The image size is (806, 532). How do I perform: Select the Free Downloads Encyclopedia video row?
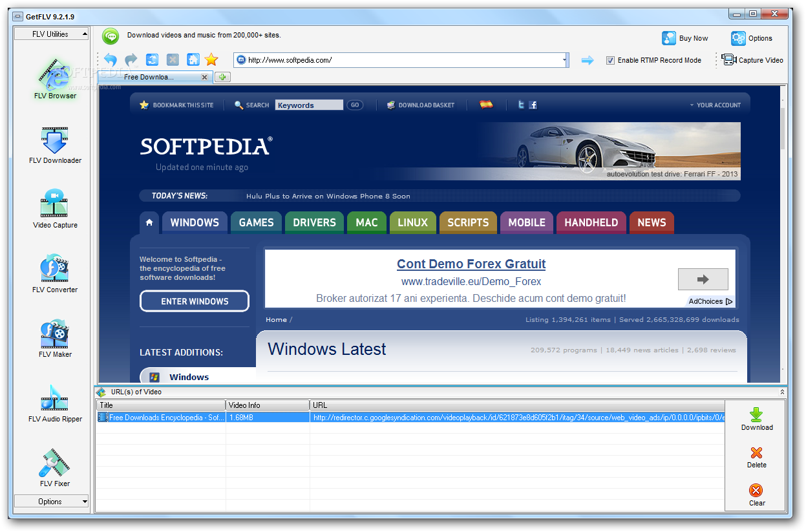[410, 418]
